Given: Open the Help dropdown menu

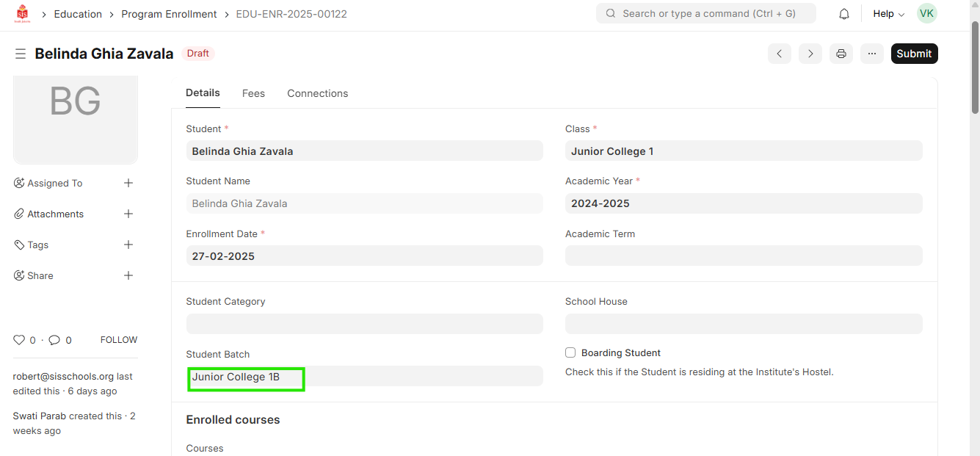Looking at the screenshot, I should click(x=888, y=14).
